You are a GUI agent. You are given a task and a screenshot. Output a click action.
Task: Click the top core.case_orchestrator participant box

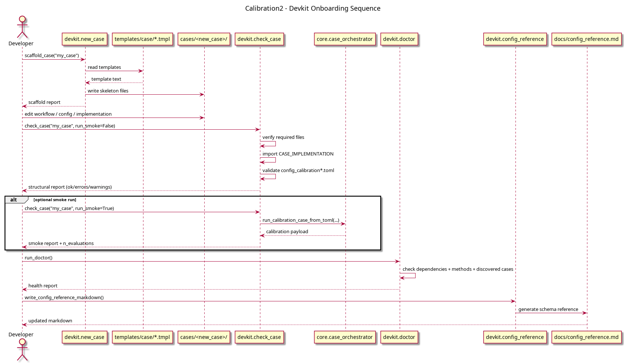345,39
